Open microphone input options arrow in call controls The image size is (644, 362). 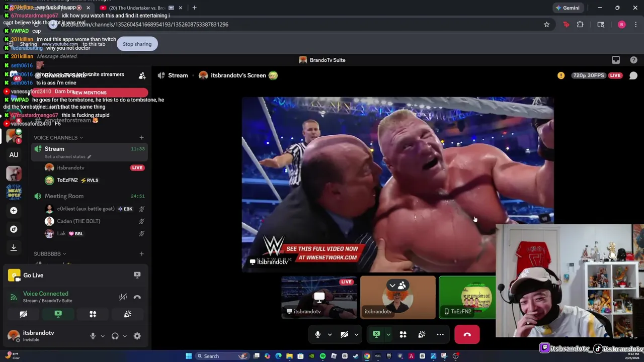pyautogui.click(x=330, y=334)
